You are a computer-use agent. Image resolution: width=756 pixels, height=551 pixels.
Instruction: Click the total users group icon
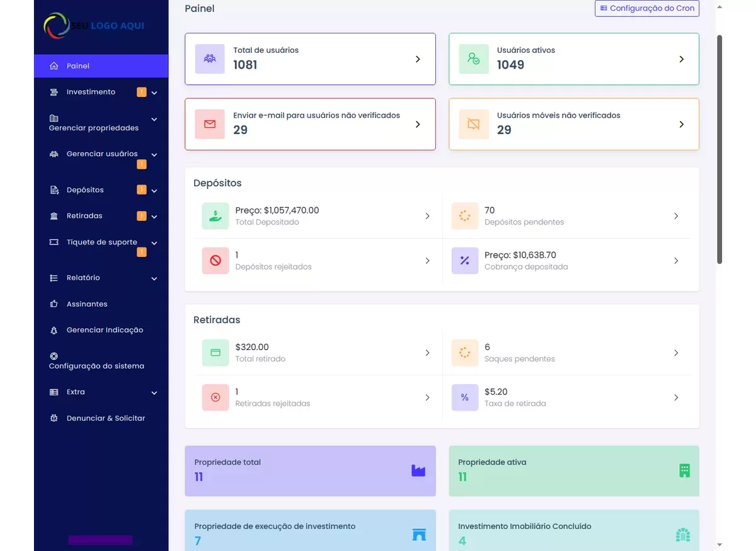[x=210, y=59]
